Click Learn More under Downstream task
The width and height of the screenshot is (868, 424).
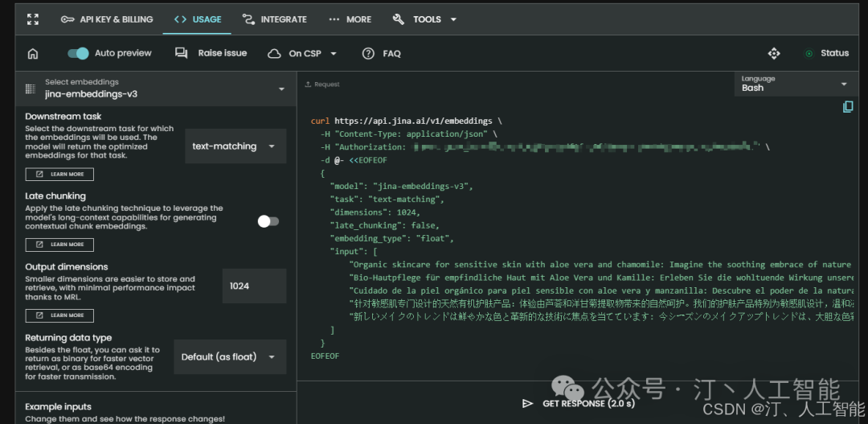point(59,175)
